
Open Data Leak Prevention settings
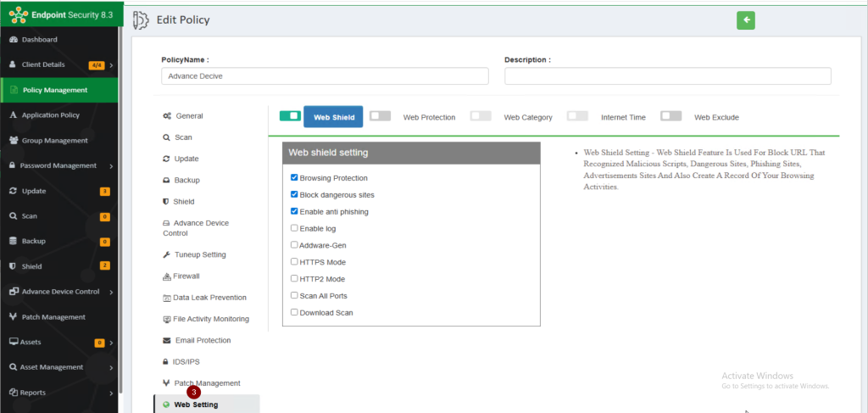(x=209, y=298)
